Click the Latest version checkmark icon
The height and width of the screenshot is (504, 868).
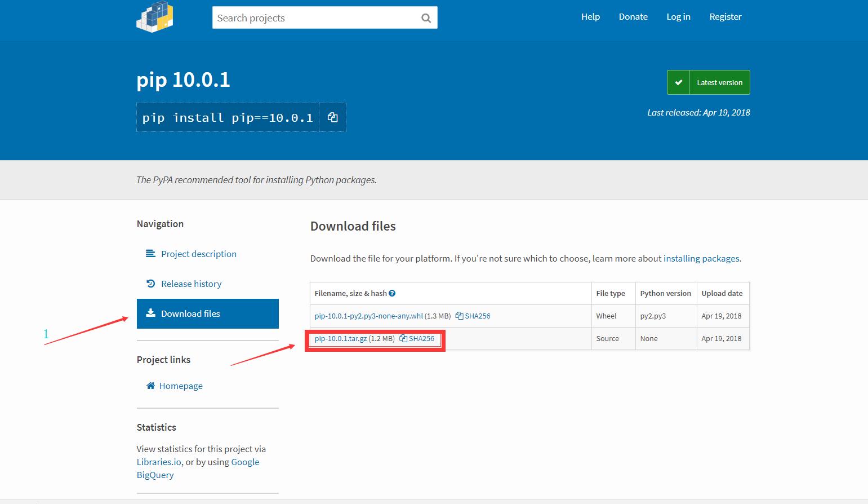pyautogui.click(x=679, y=82)
